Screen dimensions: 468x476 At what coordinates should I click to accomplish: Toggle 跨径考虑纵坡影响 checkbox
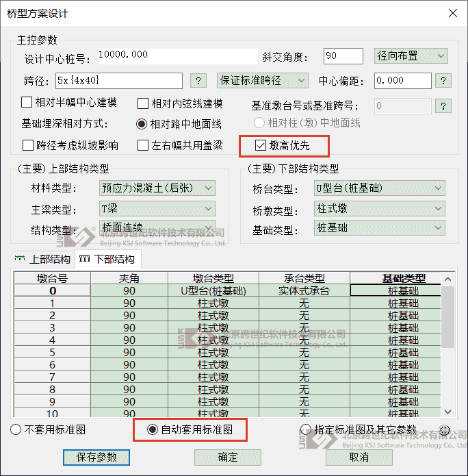point(28,145)
